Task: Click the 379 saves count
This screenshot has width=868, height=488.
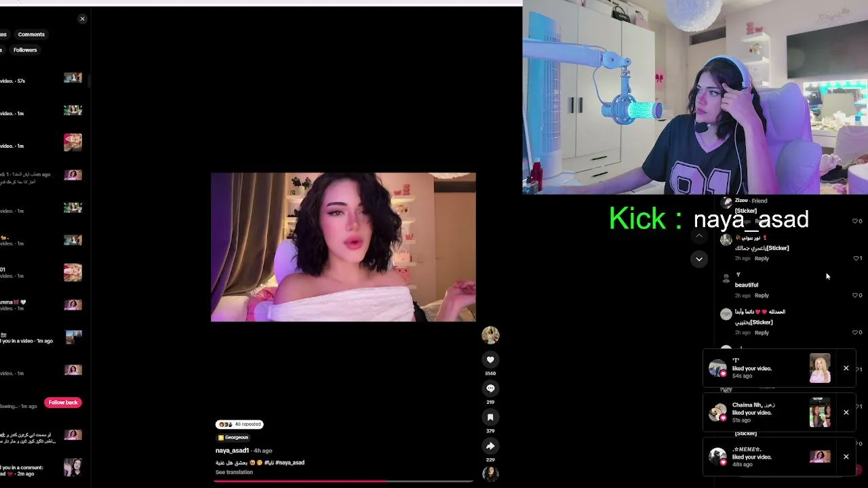Action: point(490,431)
